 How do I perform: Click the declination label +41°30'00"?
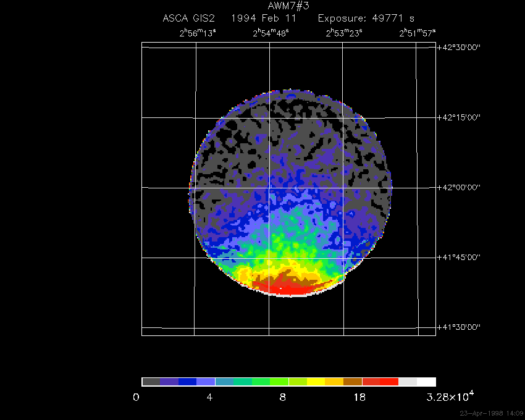459,327
